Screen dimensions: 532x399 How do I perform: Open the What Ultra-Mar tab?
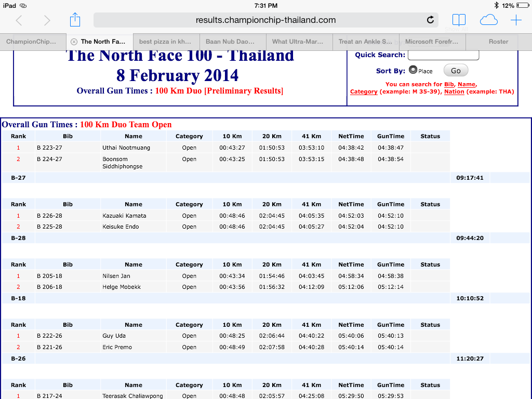299,42
